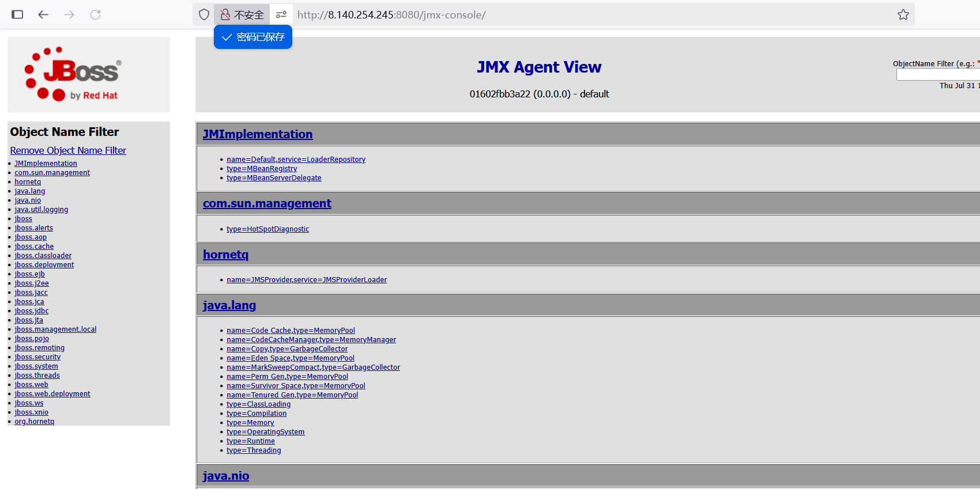
Task: Open jboss.ejb in the sidebar
Action: pos(29,274)
